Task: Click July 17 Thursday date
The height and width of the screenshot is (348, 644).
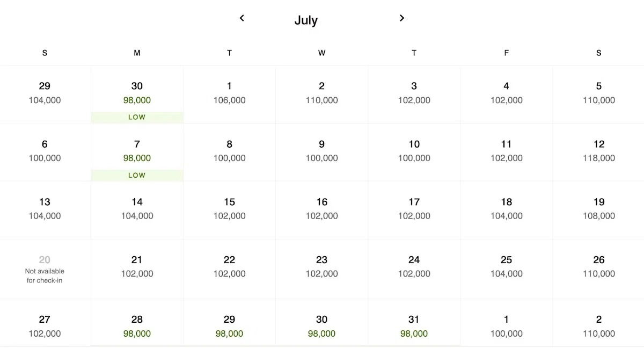Action: (414, 209)
